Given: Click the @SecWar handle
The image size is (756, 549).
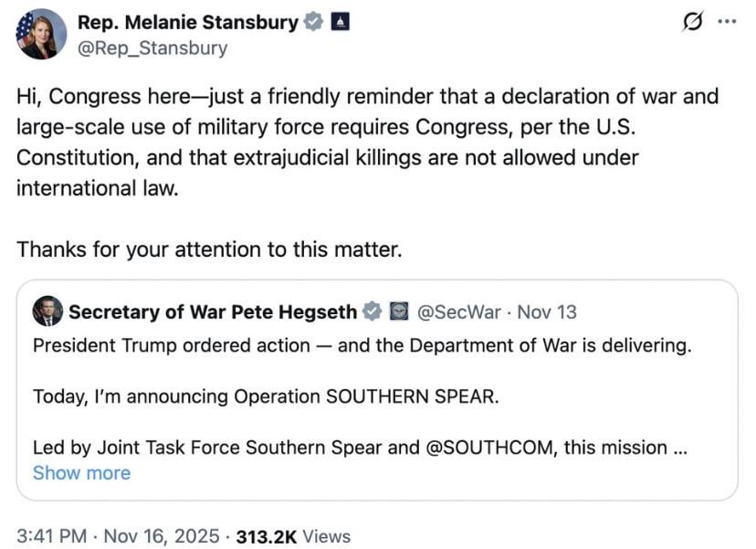Looking at the screenshot, I should 458,312.
